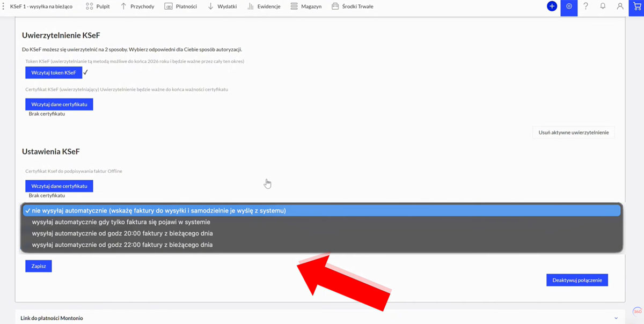Screen dimensions: 644x324
Task: Open the notifications bell icon
Action: (603, 6)
